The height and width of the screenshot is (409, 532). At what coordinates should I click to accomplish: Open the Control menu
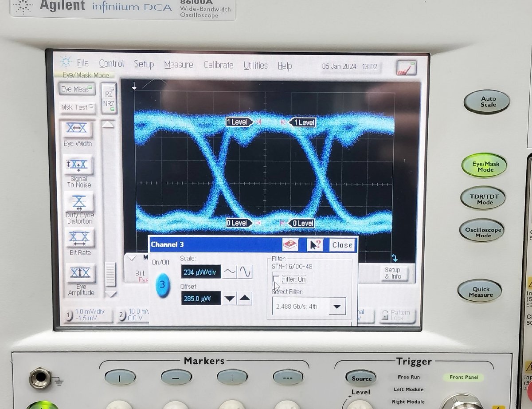coord(111,63)
